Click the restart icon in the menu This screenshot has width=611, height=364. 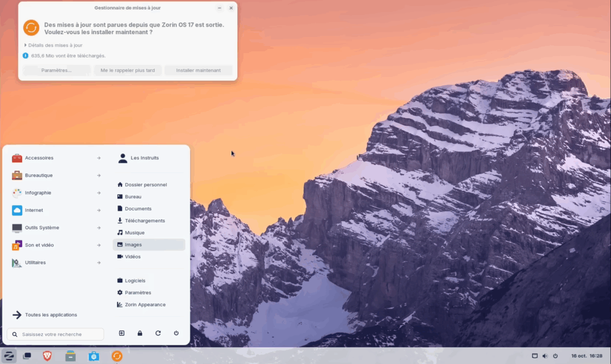158,334
